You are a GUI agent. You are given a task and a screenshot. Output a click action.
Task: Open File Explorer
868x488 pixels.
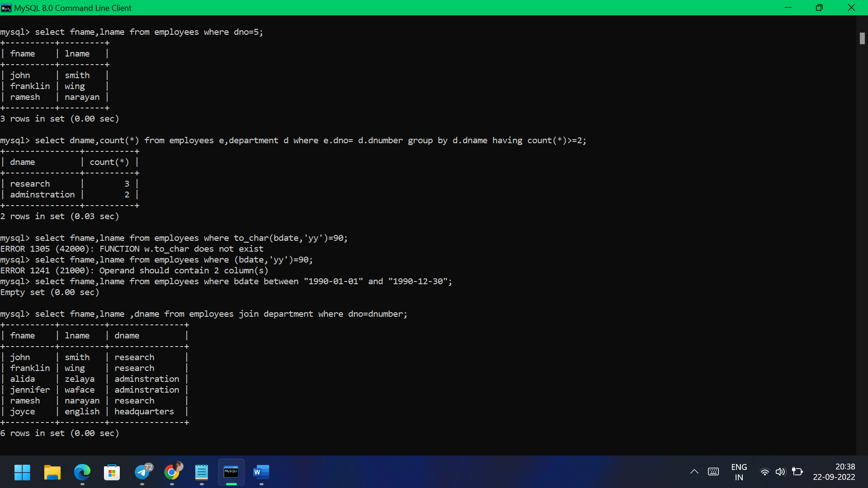pos(52,473)
